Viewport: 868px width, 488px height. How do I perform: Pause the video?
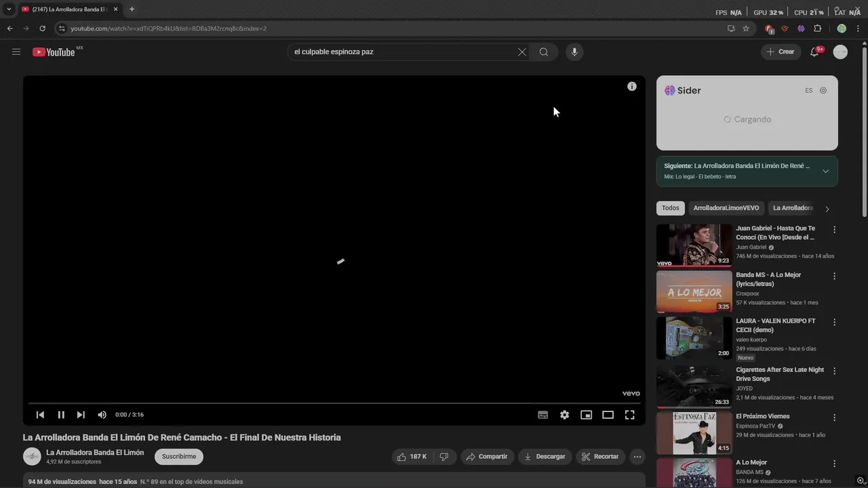pos(61,415)
